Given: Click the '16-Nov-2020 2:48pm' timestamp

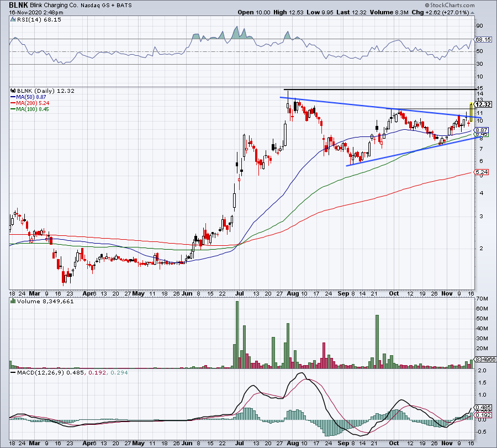Looking at the screenshot, I should (36, 13).
